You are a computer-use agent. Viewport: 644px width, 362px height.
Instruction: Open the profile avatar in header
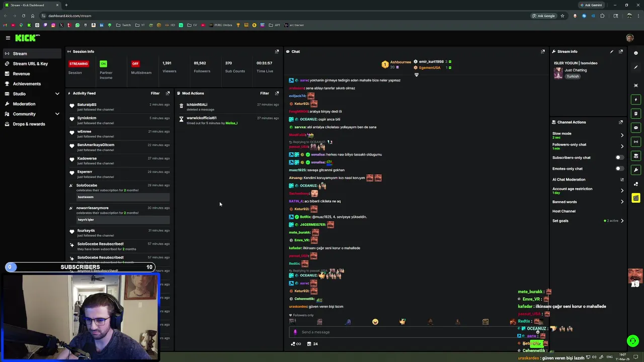click(630, 38)
